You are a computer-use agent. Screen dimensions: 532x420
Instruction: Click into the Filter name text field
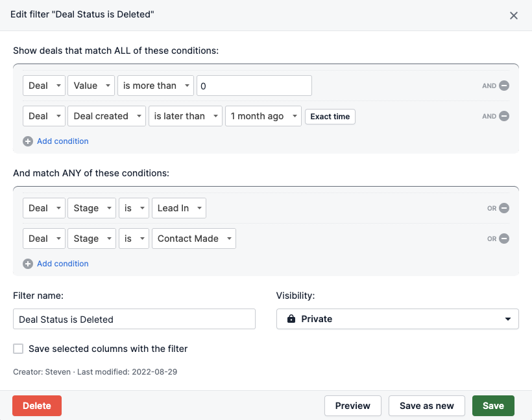[x=134, y=319]
